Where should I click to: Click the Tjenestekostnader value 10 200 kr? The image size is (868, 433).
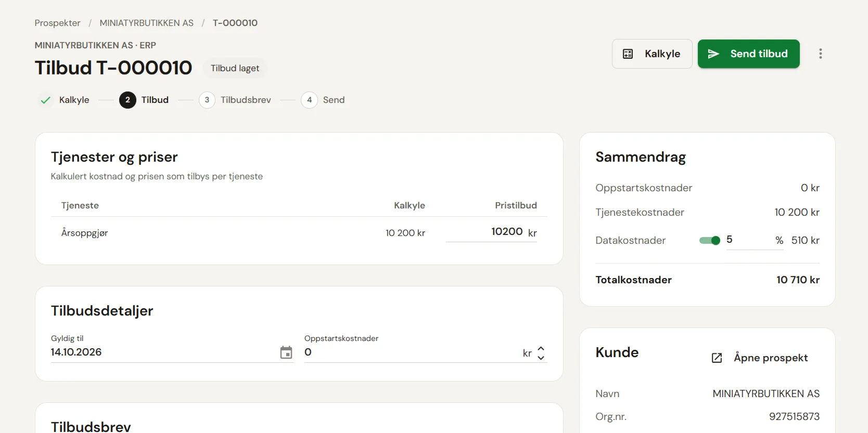point(797,212)
